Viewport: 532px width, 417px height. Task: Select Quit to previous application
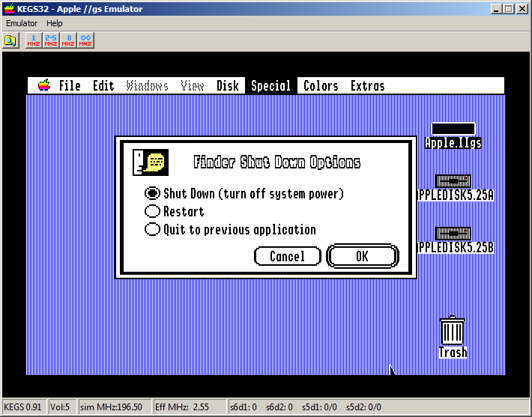tap(153, 230)
